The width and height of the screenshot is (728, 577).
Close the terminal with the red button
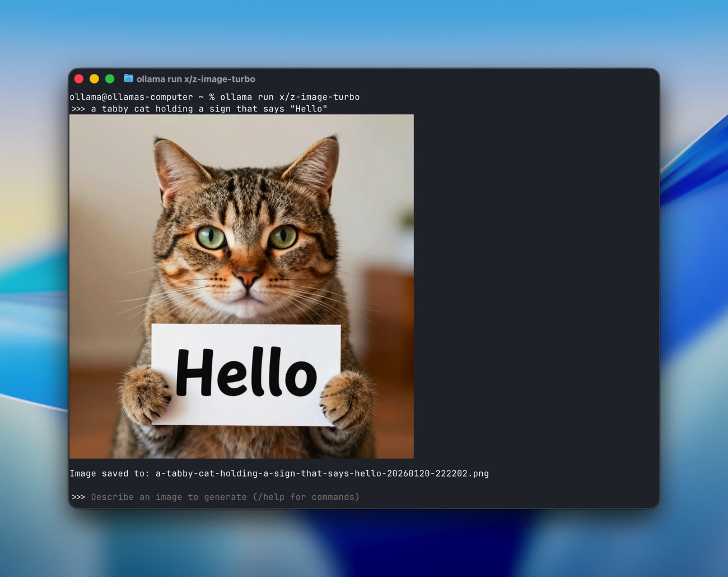tap(79, 79)
